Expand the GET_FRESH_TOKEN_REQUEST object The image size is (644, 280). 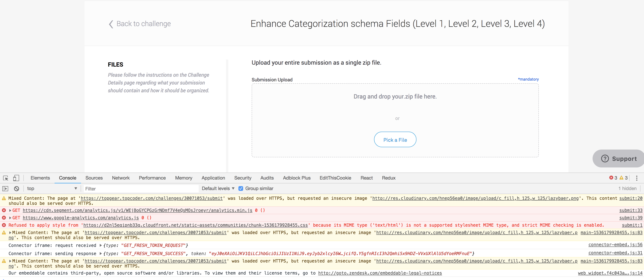pos(101,245)
